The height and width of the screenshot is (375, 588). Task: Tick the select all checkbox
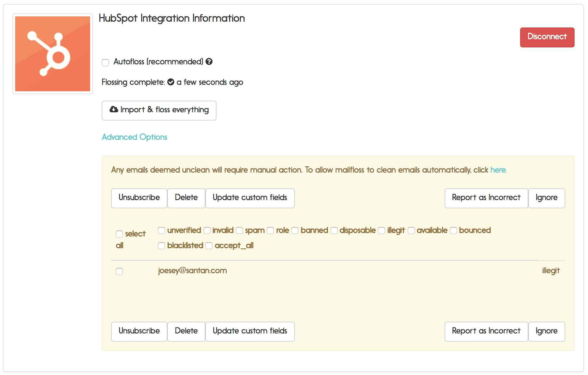coord(119,234)
